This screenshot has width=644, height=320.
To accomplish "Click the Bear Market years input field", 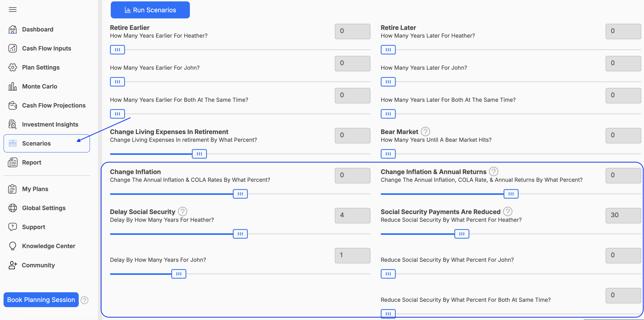I will pos(623,135).
